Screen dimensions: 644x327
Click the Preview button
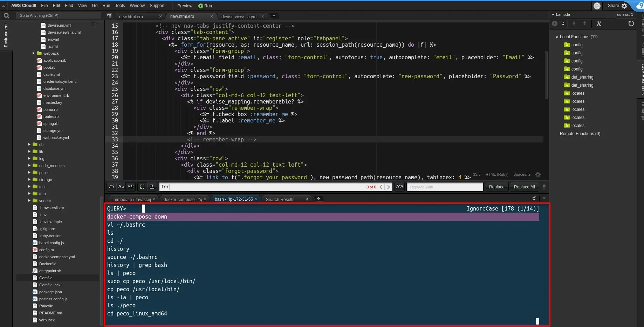pyautogui.click(x=185, y=6)
